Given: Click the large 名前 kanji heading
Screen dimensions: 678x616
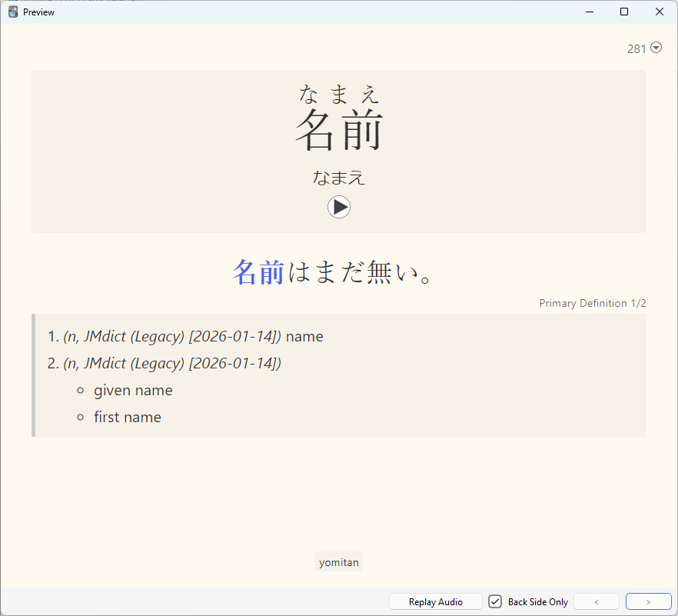Looking at the screenshot, I should click(x=339, y=130).
